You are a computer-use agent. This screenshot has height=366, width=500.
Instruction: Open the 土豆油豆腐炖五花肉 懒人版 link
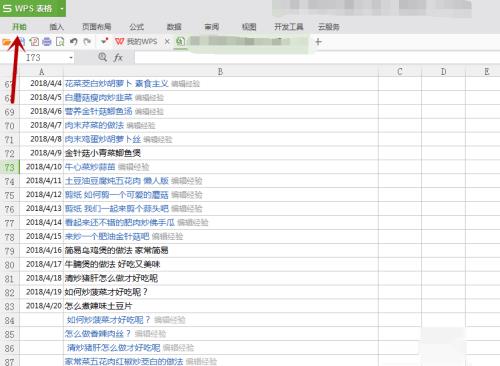click(117, 181)
